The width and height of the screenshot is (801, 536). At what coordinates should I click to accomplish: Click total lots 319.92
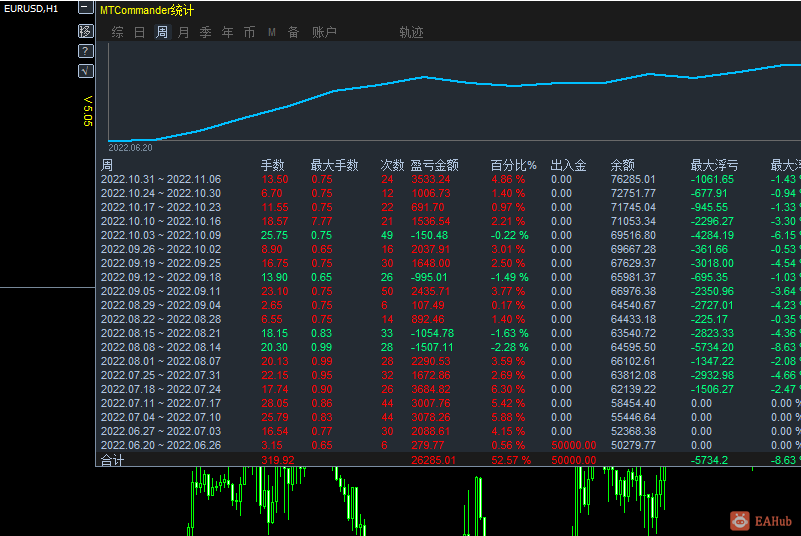(x=278, y=460)
